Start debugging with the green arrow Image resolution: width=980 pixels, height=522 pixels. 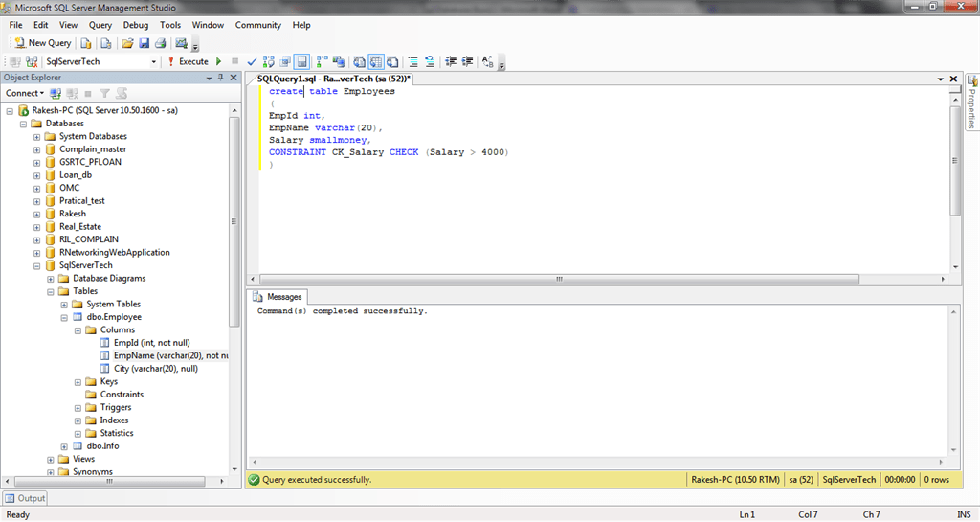219,61
